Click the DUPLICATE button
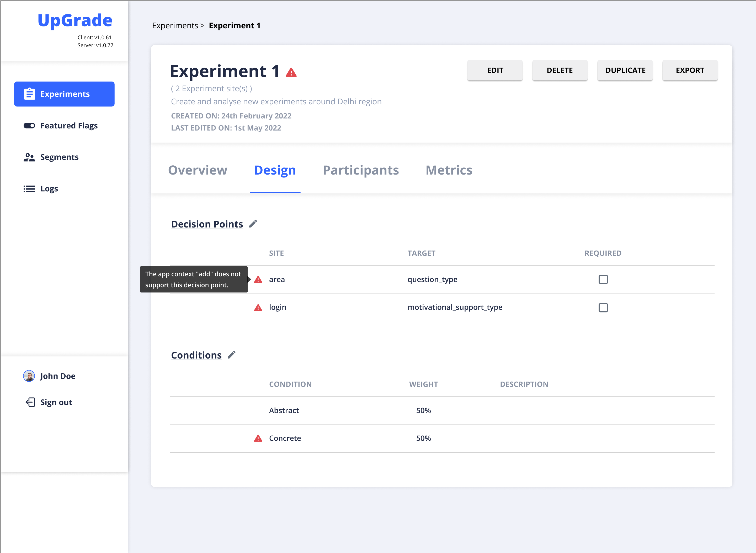756x553 pixels. click(625, 70)
